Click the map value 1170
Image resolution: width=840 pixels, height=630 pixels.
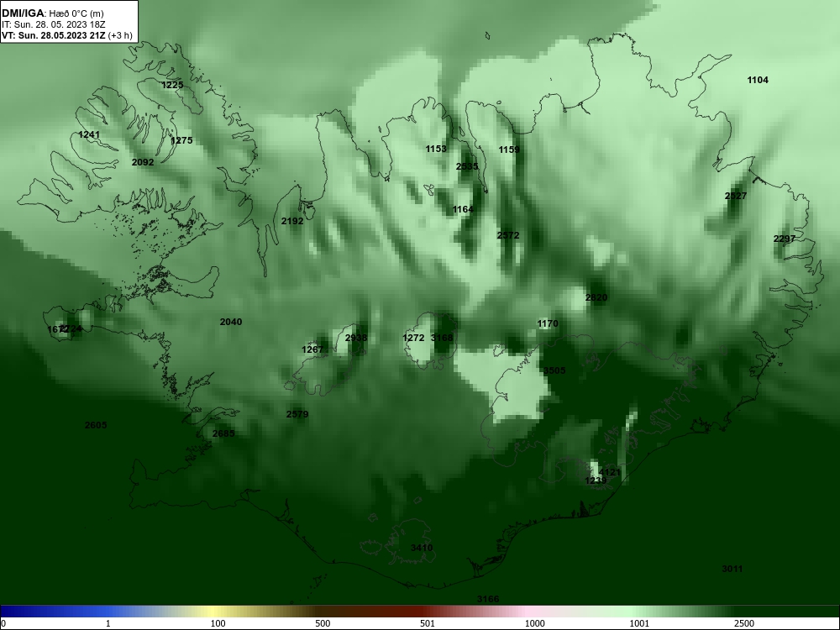tap(548, 323)
